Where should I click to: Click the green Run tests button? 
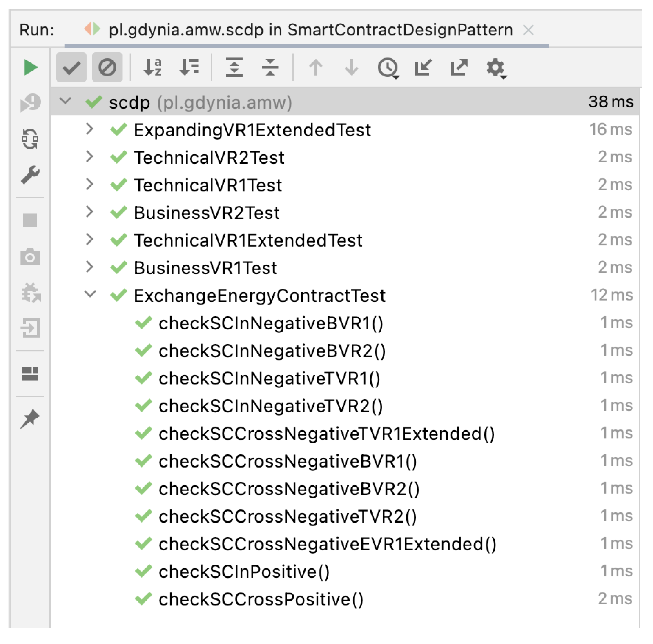[x=31, y=68]
